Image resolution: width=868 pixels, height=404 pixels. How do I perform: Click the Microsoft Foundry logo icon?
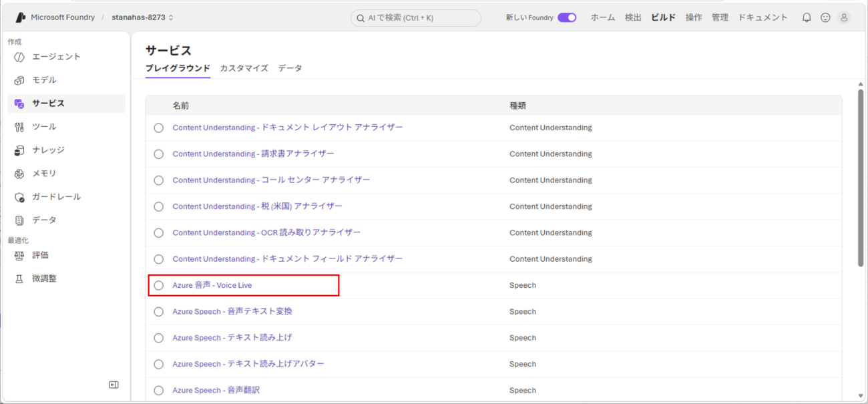point(20,17)
